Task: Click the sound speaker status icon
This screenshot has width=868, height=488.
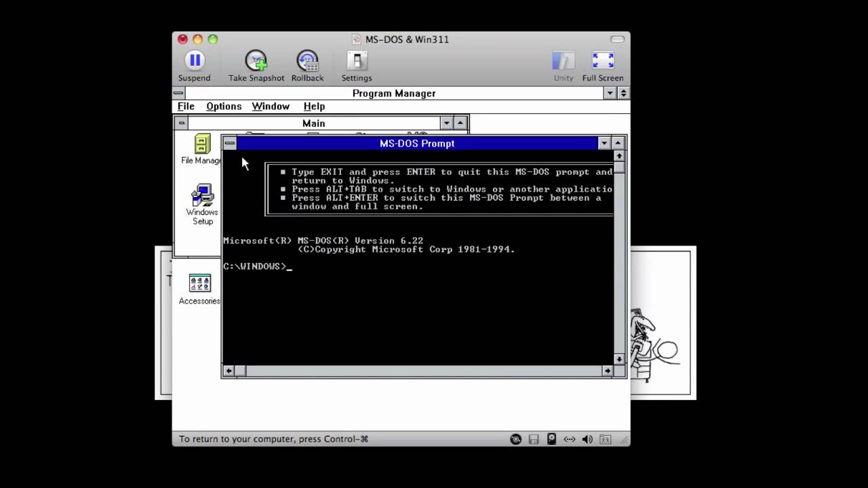Action: tap(587, 439)
